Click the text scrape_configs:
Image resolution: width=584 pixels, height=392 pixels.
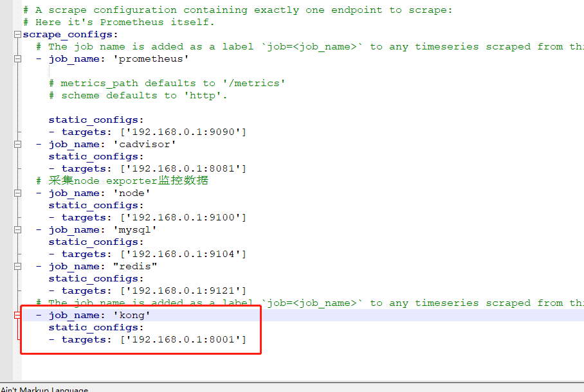click(70, 35)
